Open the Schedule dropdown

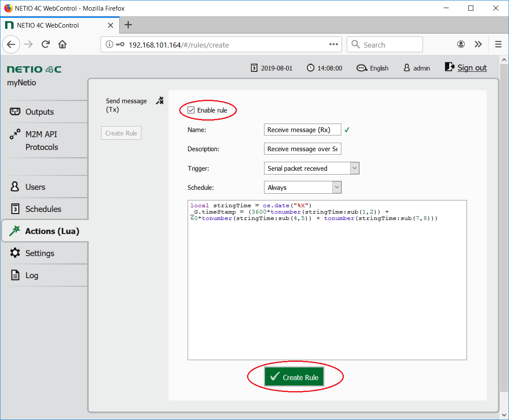(x=303, y=187)
